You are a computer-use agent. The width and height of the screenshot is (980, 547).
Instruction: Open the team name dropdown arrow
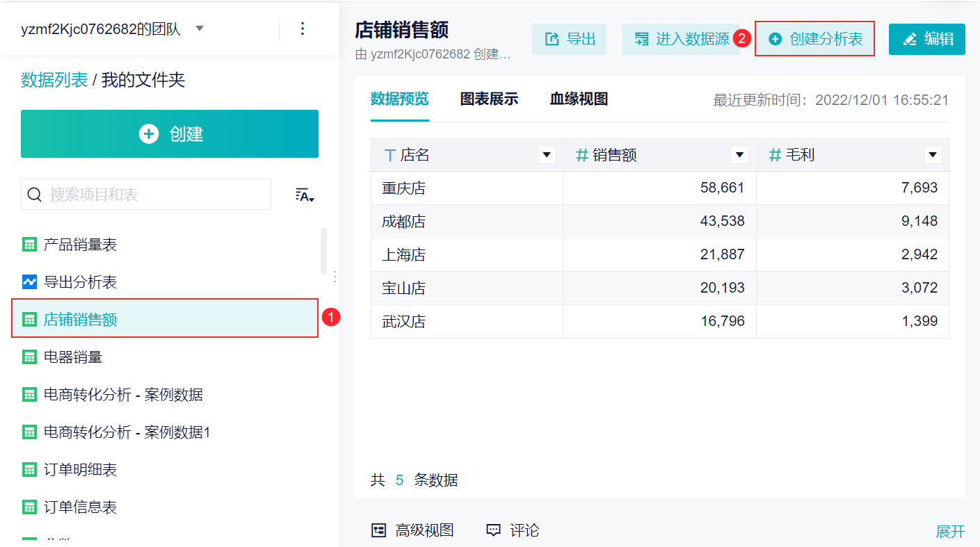[x=200, y=28]
